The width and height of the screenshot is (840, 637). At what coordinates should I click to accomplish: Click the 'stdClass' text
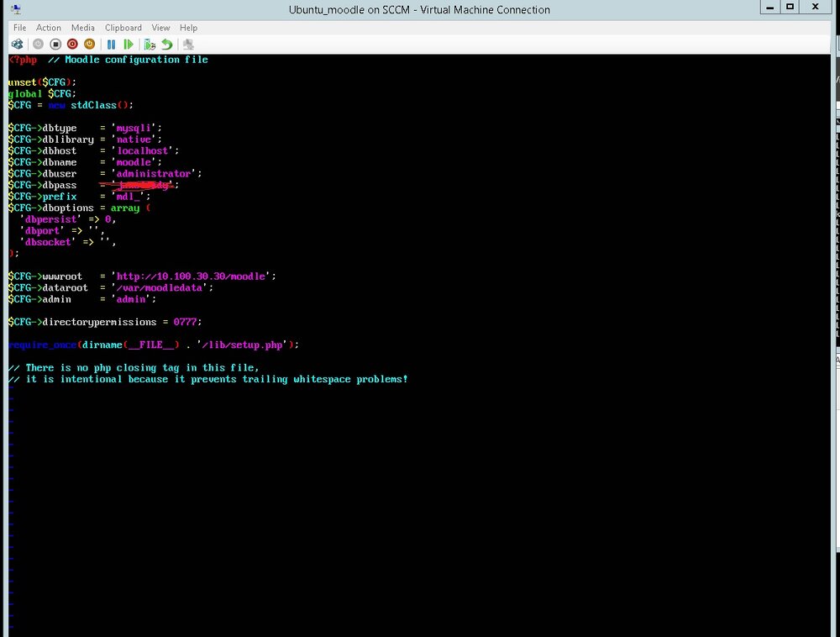click(94, 105)
